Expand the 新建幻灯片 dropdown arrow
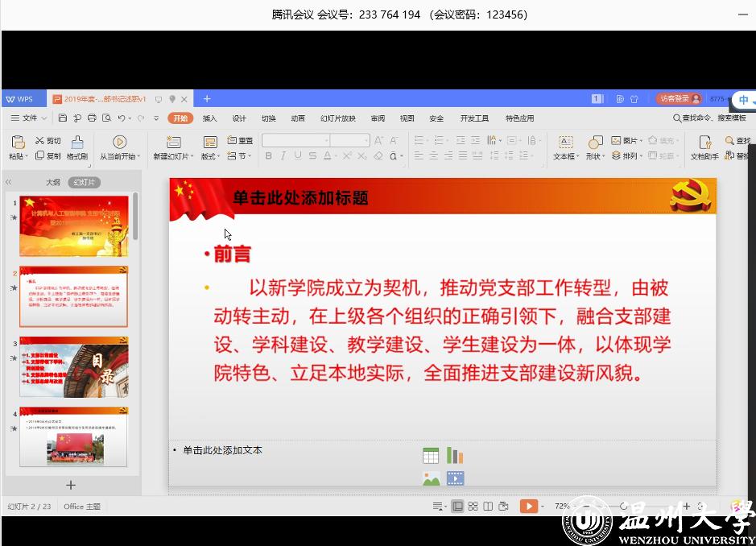This screenshot has width=756, height=546. 192,156
